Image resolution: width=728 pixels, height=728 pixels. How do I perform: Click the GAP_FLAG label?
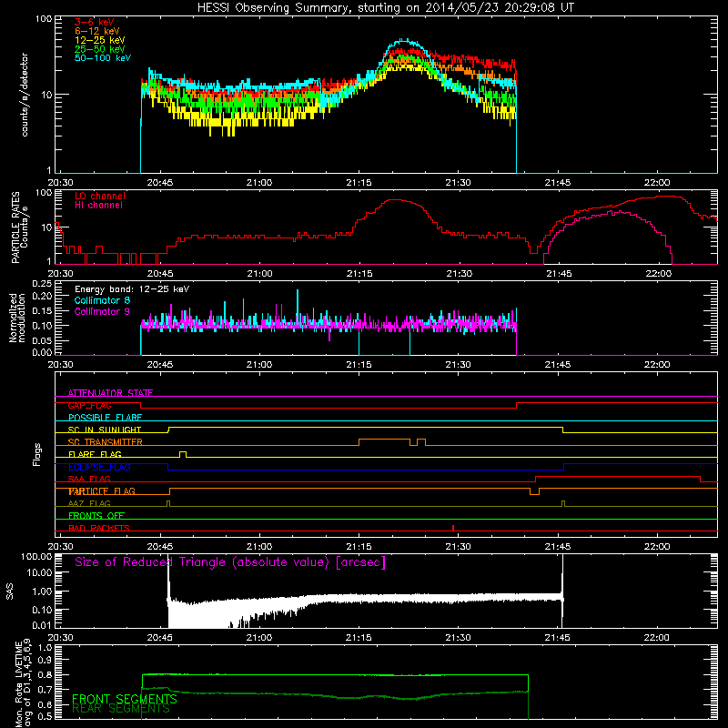89,405
